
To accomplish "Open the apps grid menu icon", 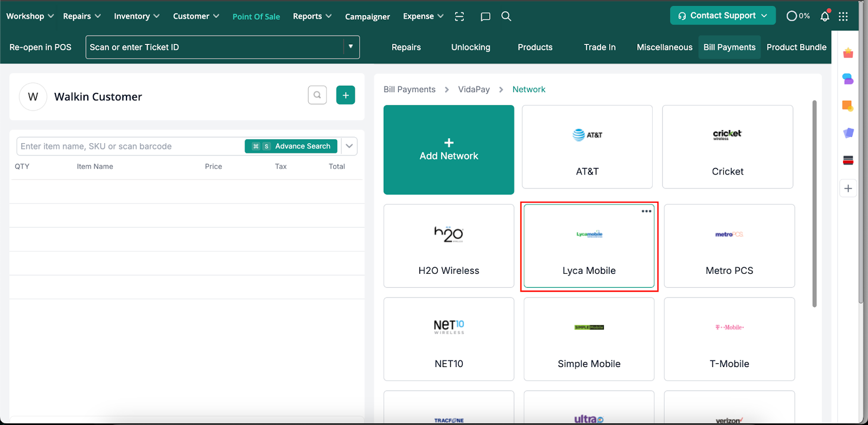I will 843,16.
